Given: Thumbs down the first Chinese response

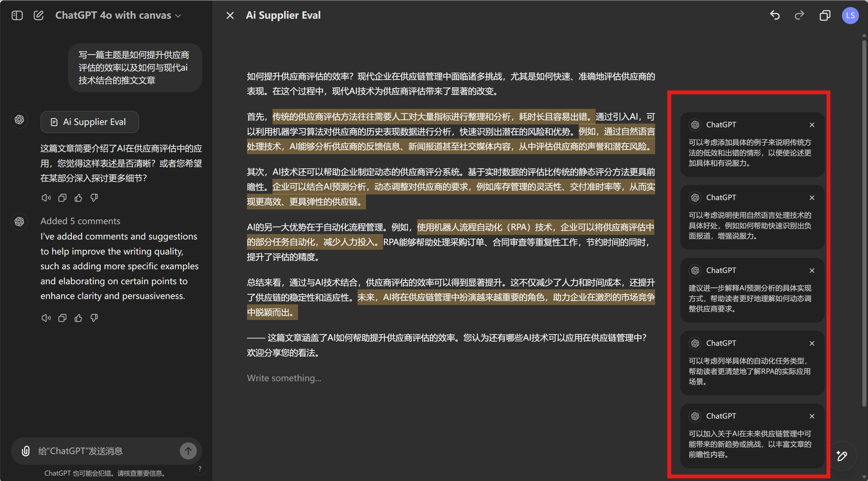Looking at the screenshot, I should point(94,198).
